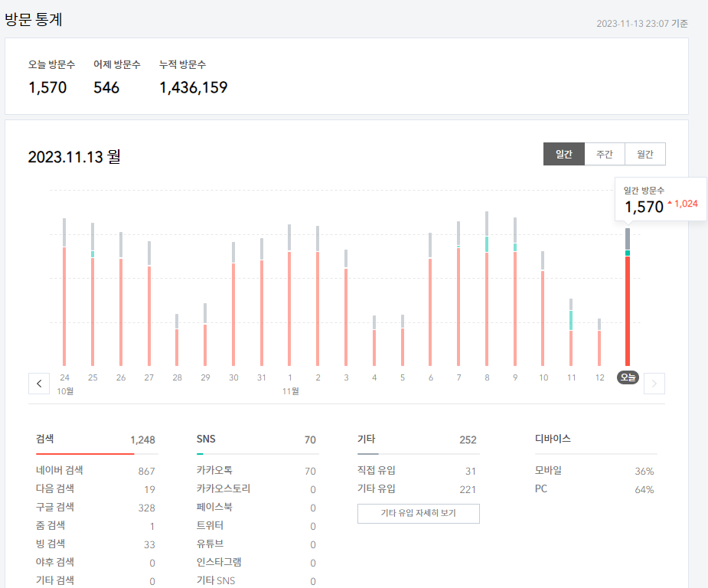
Task: Click the 인스타그램 row
Action: 256,563
